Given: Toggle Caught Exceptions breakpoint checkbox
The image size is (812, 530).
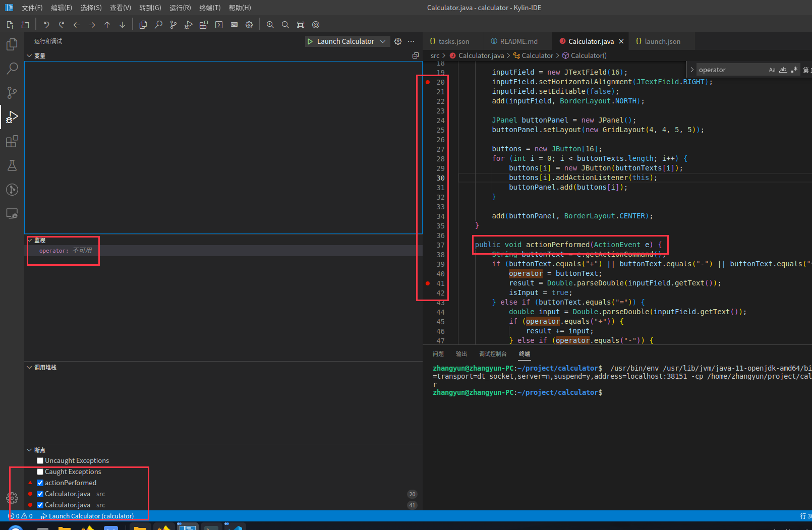Looking at the screenshot, I should 40,472.
